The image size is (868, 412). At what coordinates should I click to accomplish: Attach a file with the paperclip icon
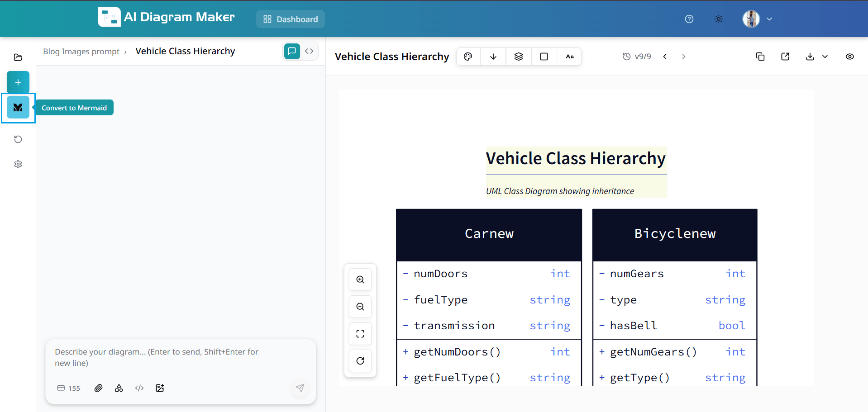click(98, 388)
